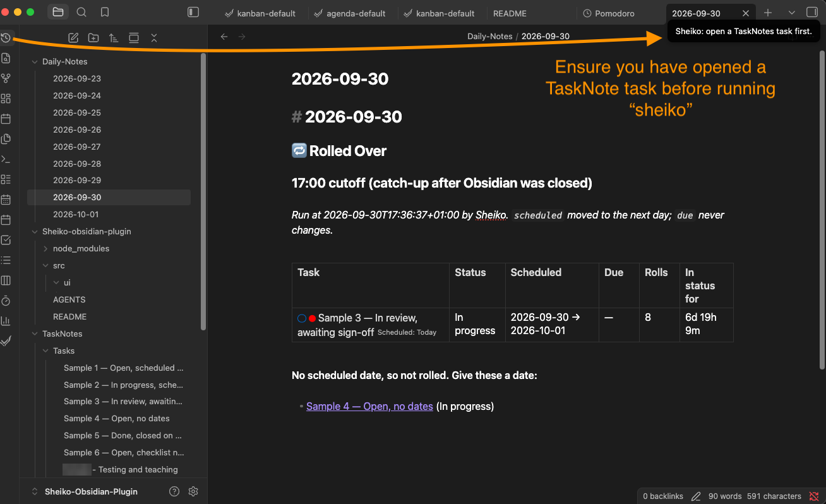The width and height of the screenshot is (826, 504).
Task: Expand the node_modules folder
Action: pyautogui.click(x=45, y=249)
